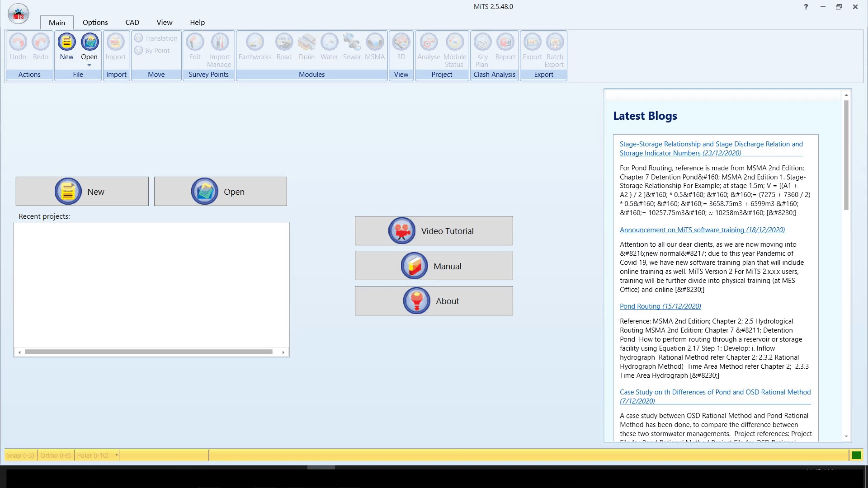Click the Help question mark in title bar
This screenshot has height=488, width=868.
806,7
